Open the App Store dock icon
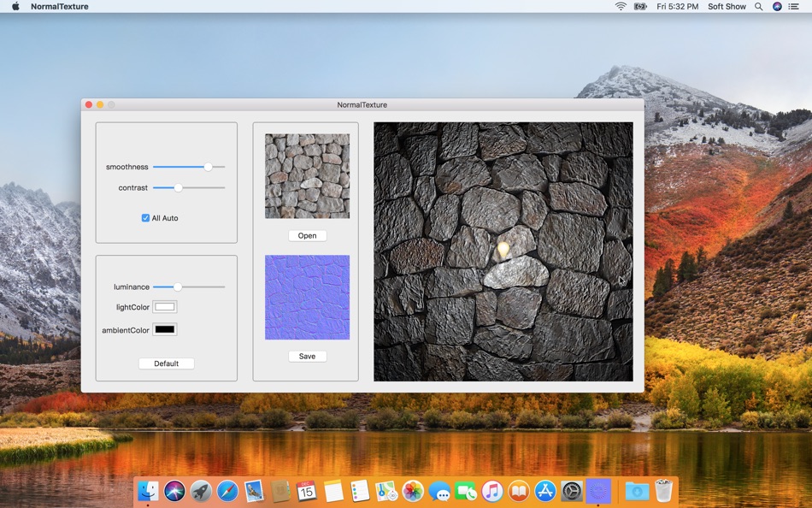 (x=545, y=490)
